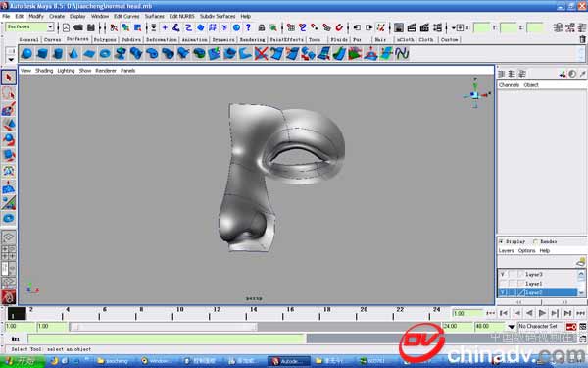Viewport: 588px width, 368px height.
Task: Click the magnet snap icon on status line
Action: (339, 27)
